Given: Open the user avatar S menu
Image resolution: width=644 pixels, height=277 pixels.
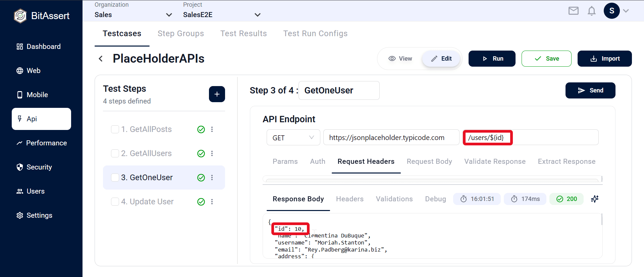Looking at the screenshot, I should [611, 11].
